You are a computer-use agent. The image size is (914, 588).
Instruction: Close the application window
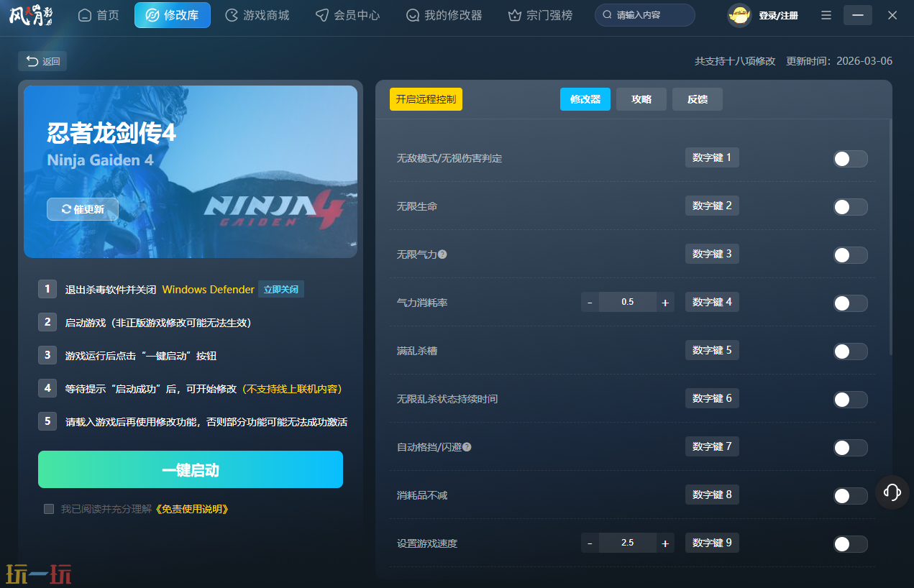click(x=892, y=15)
